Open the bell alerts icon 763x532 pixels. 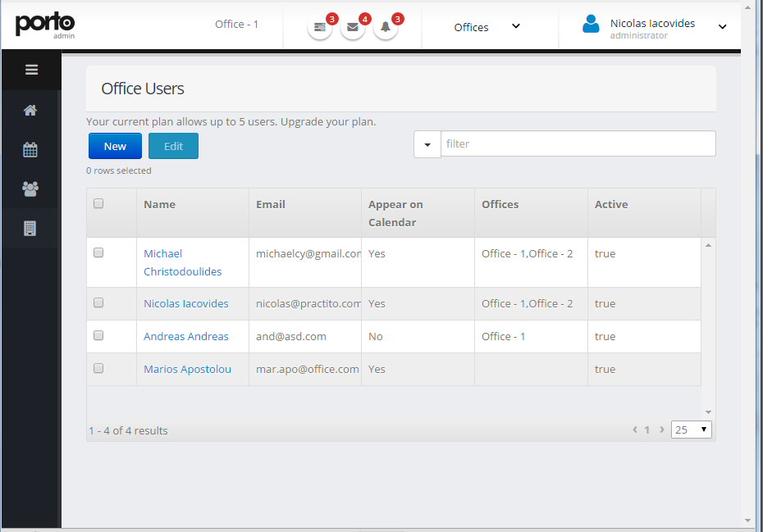tap(386, 27)
